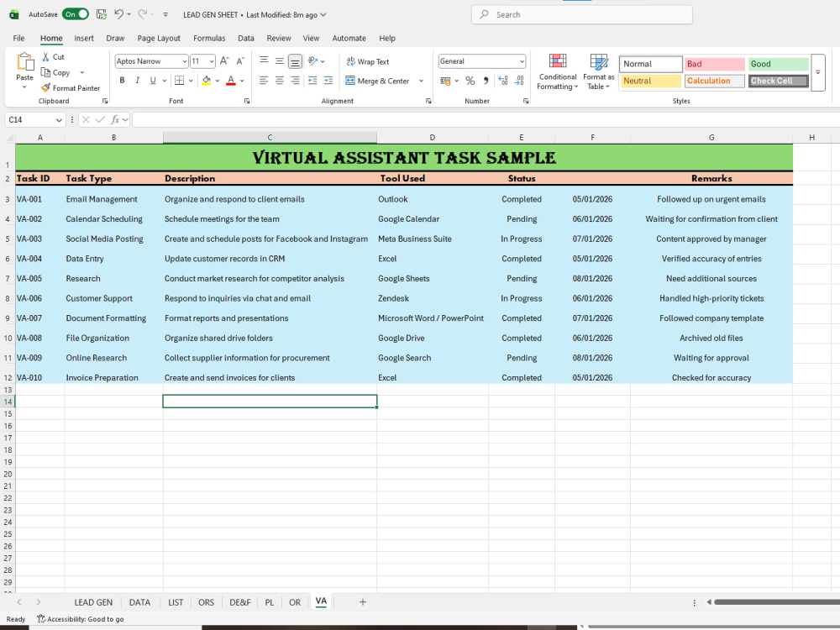Image resolution: width=840 pixels, height=630 pixels.
Task: Open the File menu
Action: (x=18, y=38)
